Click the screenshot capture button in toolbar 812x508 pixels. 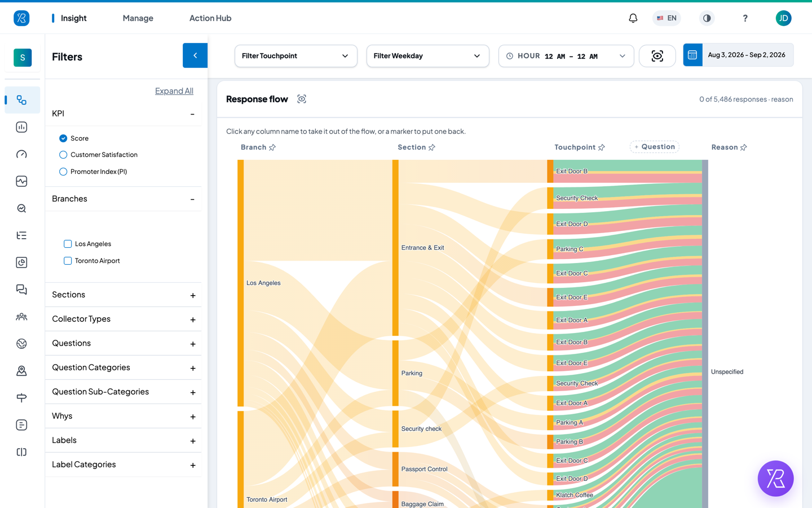click(x=657, y=56)
